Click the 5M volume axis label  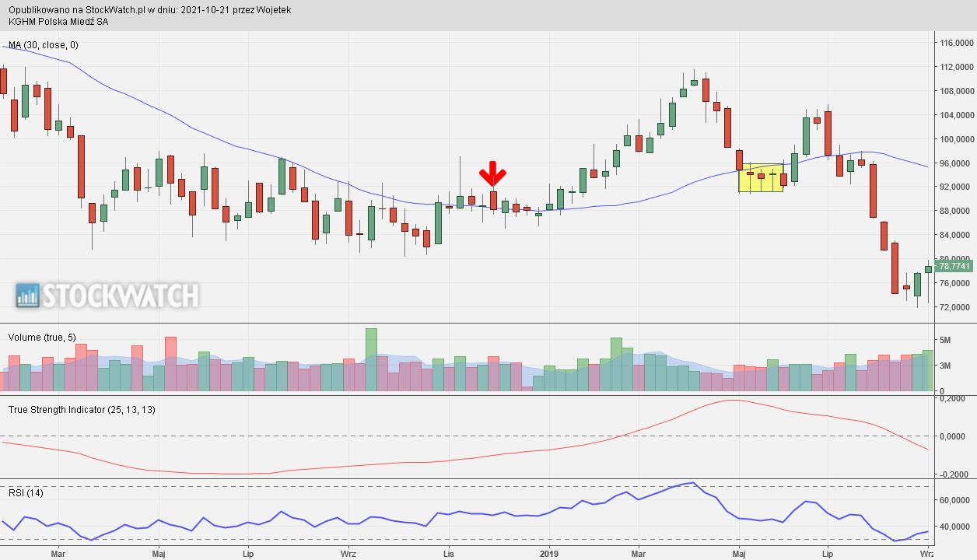[946, 340]
